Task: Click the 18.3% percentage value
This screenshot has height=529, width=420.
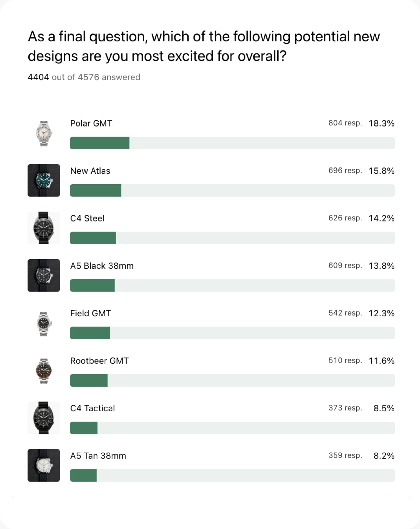Action: (x=381, y=123)
